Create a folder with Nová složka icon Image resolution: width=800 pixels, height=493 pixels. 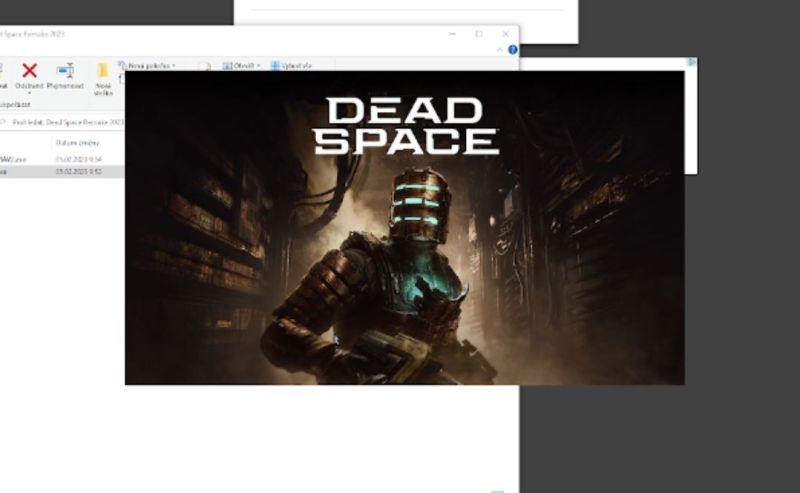(x=103, y=70)
